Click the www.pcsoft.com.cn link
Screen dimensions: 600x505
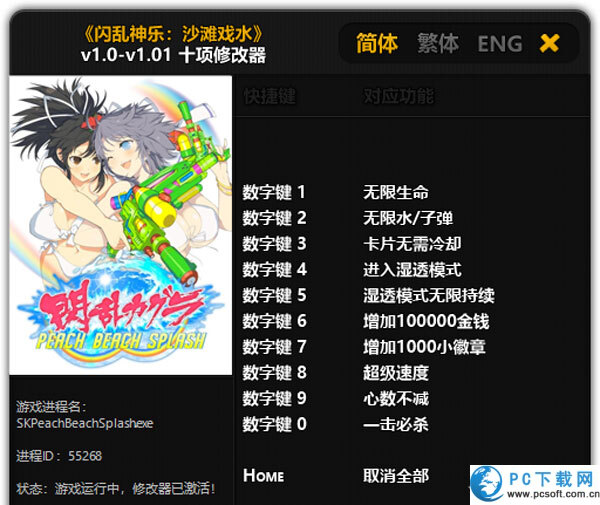[553, 494]
